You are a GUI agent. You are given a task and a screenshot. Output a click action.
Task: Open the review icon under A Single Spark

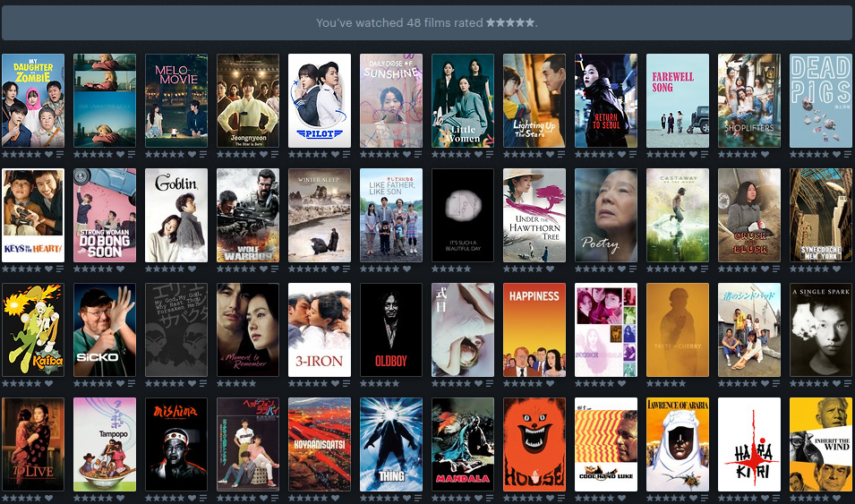848,383
